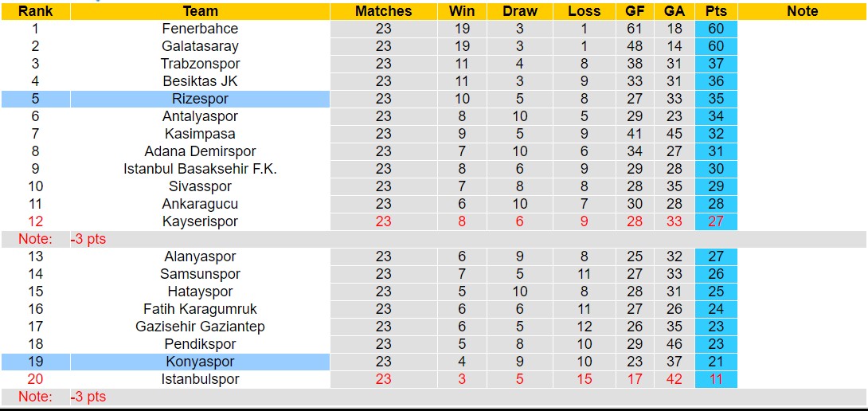Image resolution: width=868 pixels, height=411 pixels.
Task: Open the Konyaspor team row
Action: click(200, 362)
